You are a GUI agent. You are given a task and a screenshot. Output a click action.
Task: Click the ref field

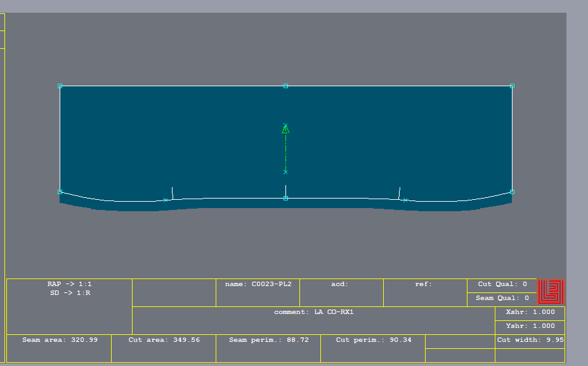(x=425, y=292)
